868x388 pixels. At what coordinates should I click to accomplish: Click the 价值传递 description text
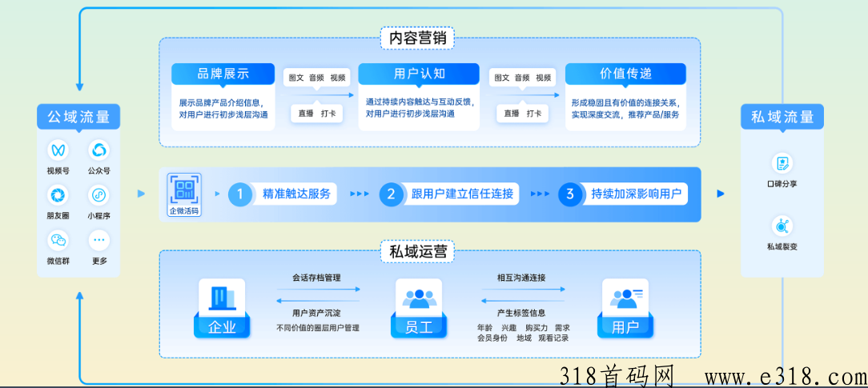(625, 108)
